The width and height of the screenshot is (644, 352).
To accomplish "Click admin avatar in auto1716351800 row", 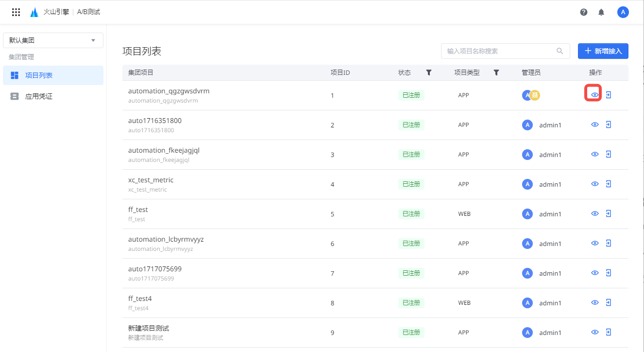I will (527, 125).
